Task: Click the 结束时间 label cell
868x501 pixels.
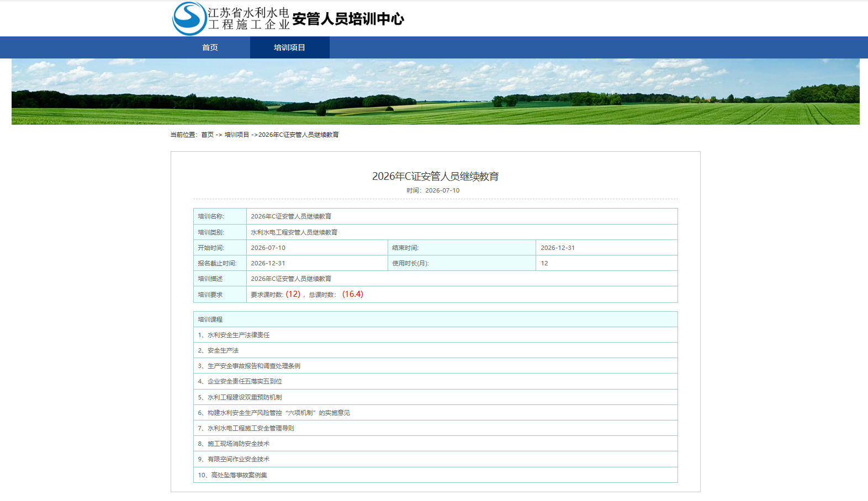Action: click(462, 248)
